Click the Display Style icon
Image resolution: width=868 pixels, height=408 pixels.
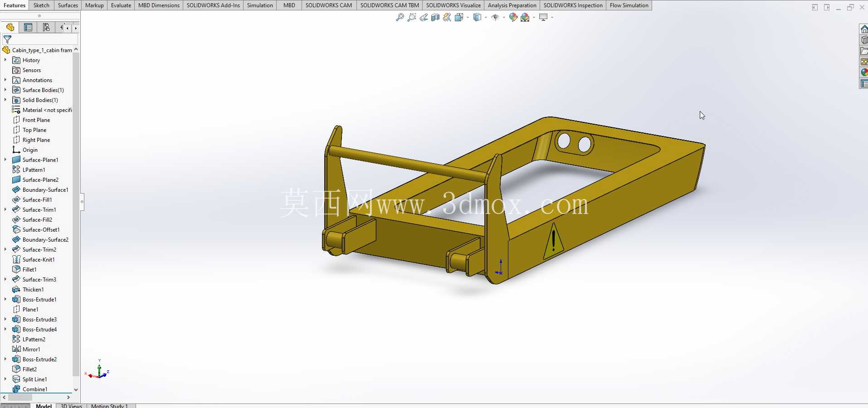(477, 17)
